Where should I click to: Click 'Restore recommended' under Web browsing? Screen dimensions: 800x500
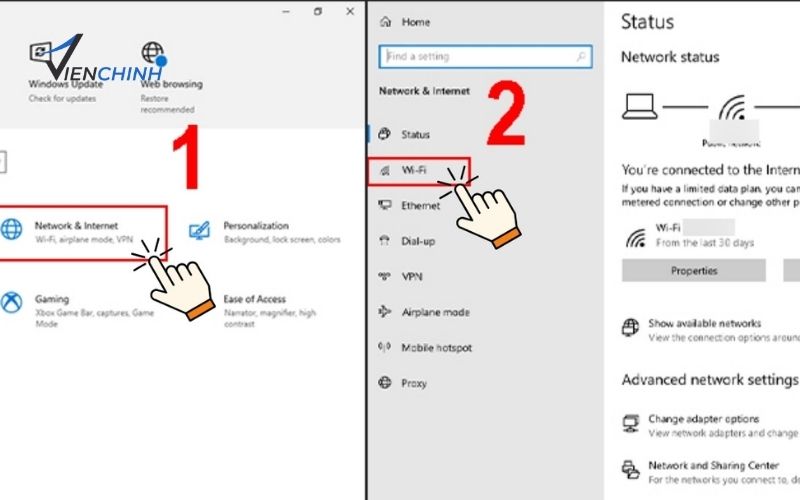tap(167, 104)
